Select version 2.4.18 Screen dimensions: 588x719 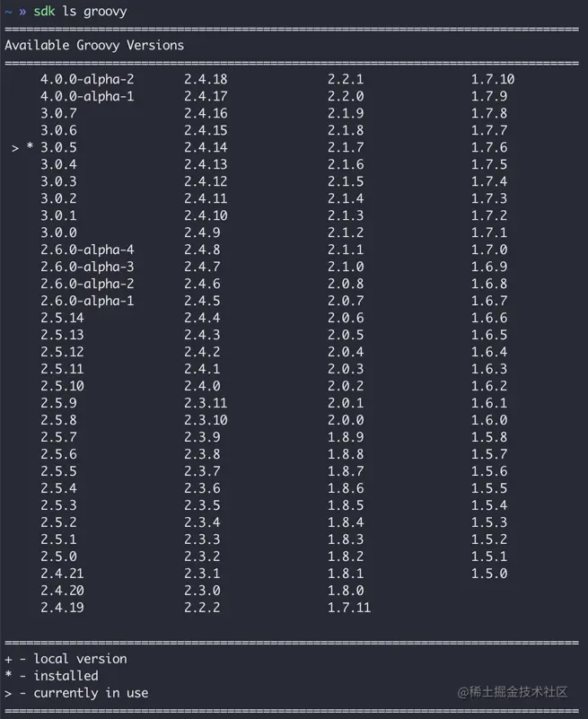click(x=206, y=79)
